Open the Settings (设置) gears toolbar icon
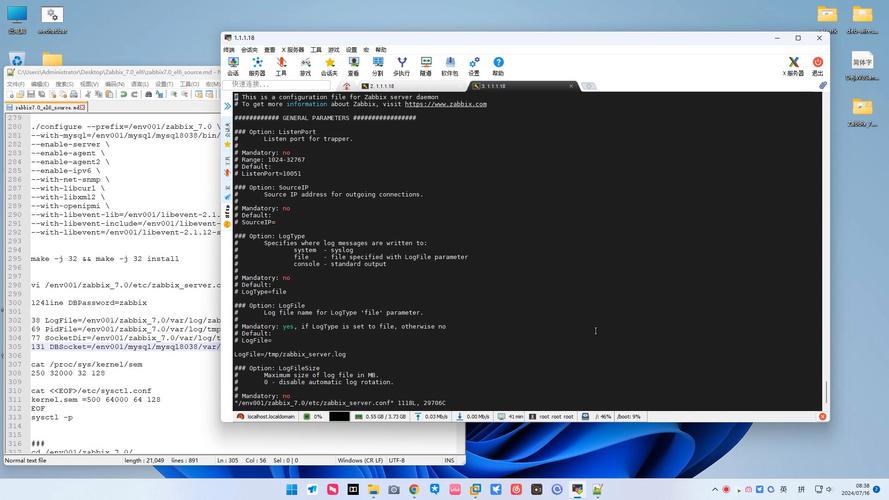This screenshot has height=500, width=889. tap(474, 66)
